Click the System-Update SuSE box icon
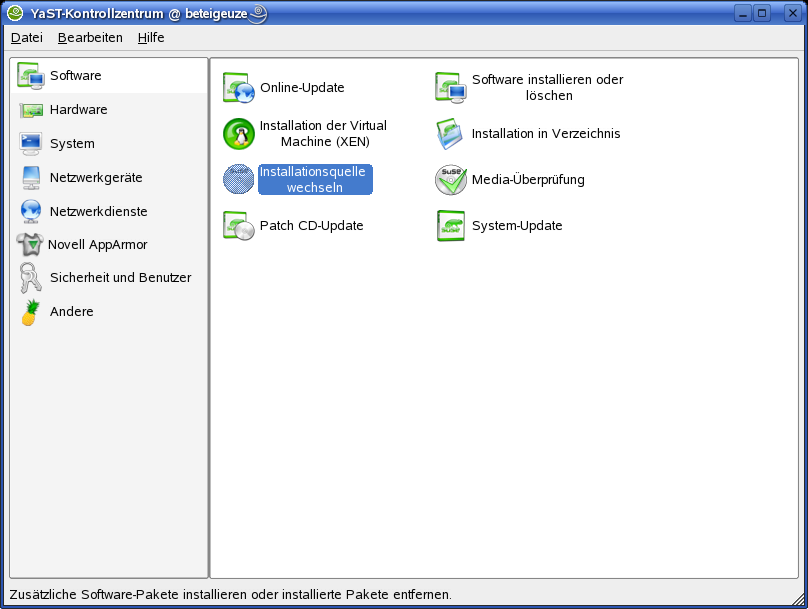 [451, 226]
